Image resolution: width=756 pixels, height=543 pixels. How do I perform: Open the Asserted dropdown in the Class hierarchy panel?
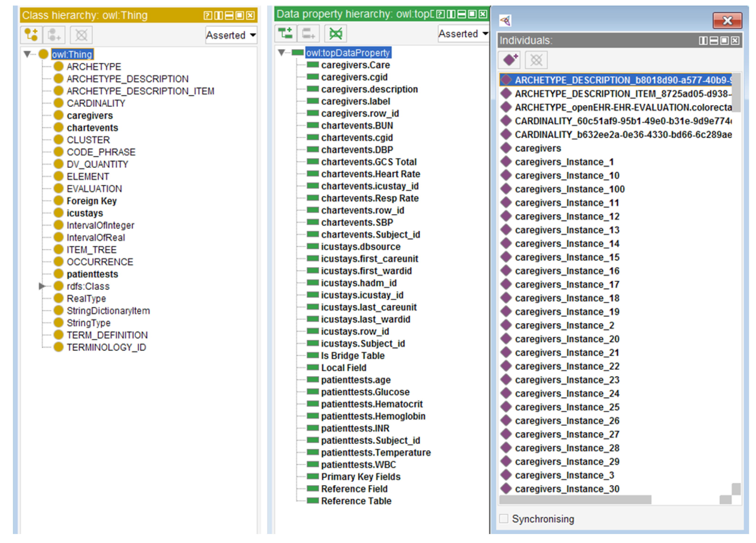231,35
